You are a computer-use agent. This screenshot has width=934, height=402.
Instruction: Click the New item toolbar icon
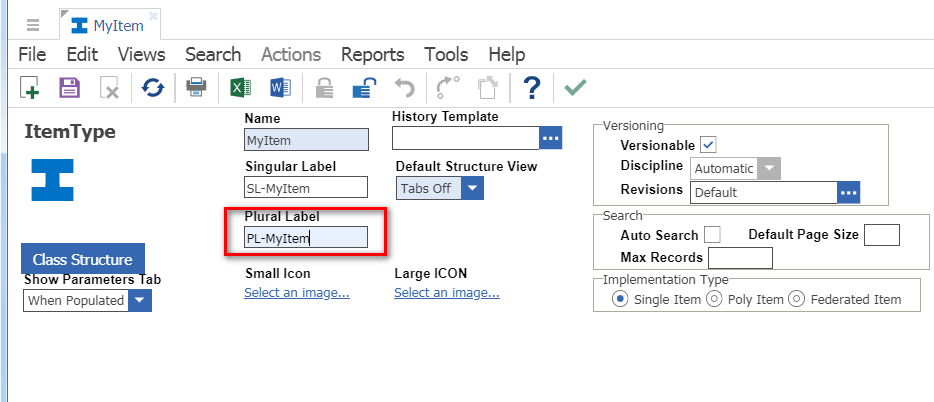tap(30, 88)
